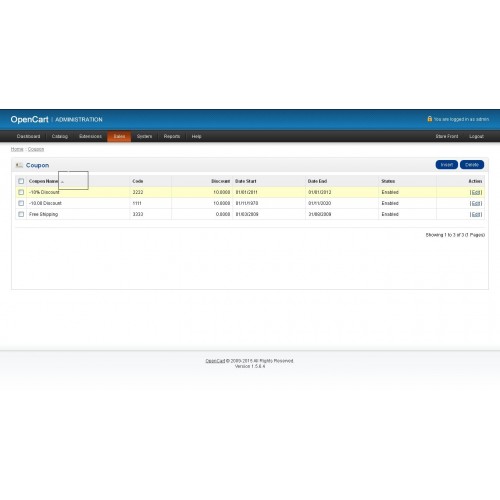Open the System menu
500x500 pixels.
(144, 136)
